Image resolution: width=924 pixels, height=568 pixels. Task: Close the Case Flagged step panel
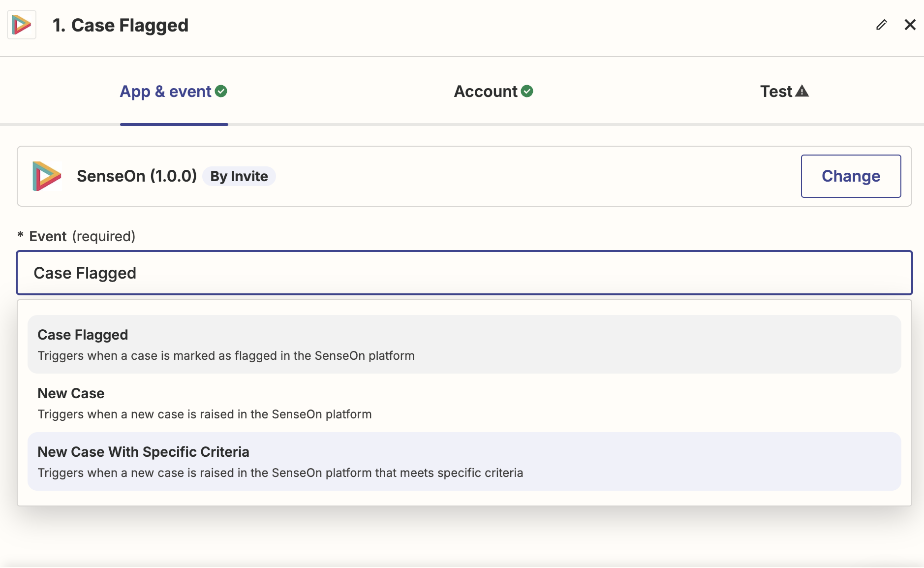pos(910,25)
